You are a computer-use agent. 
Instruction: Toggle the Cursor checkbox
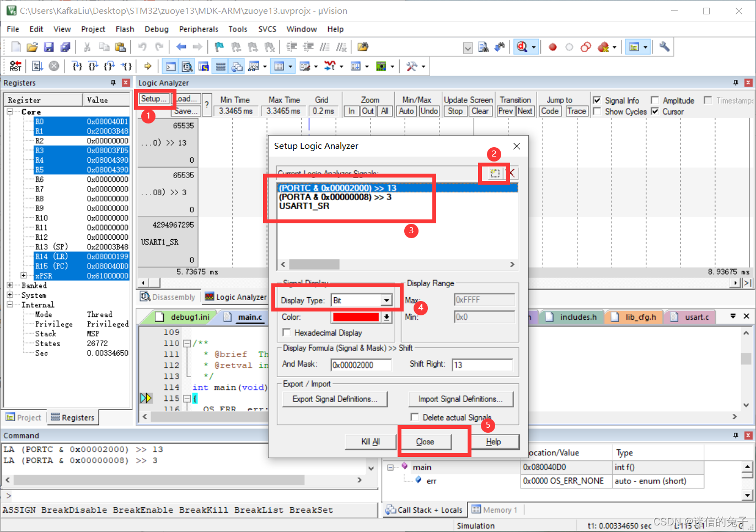[x=655, y=111]
